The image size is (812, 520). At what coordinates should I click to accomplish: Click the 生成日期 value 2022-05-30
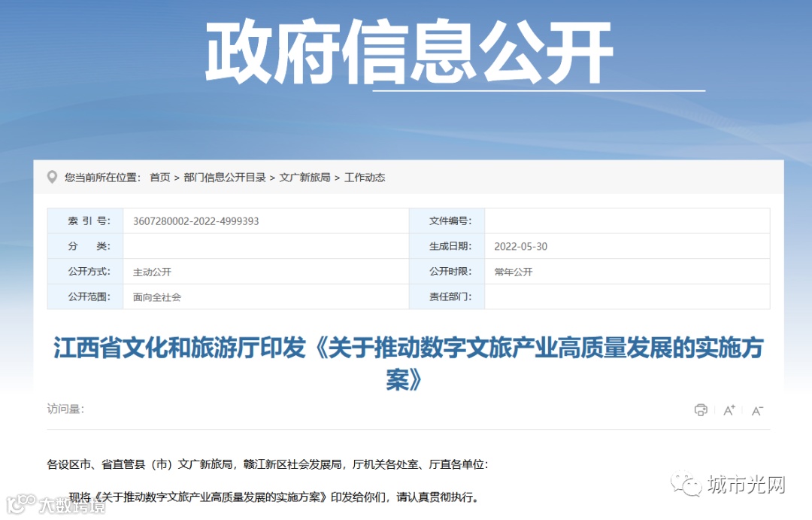pos(520,246)
